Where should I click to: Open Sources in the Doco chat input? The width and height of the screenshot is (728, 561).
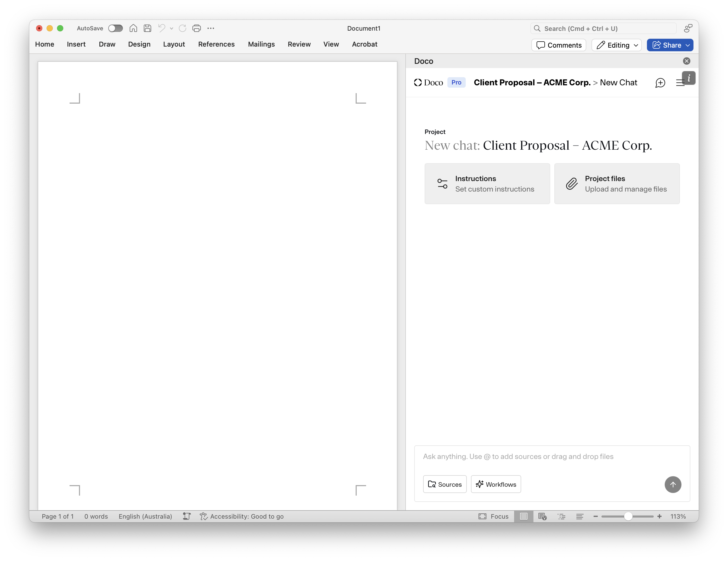pos(445,484)
